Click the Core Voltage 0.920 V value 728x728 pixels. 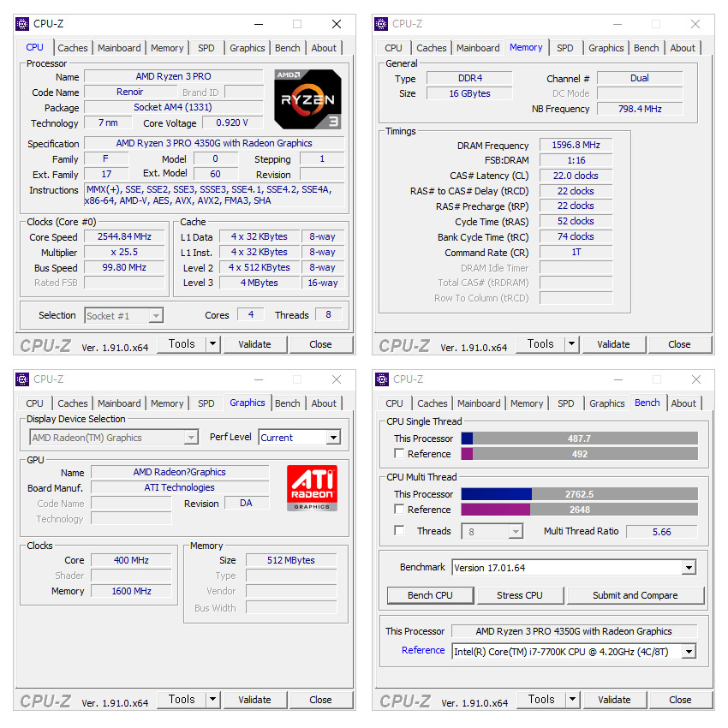tap(232, 122)
